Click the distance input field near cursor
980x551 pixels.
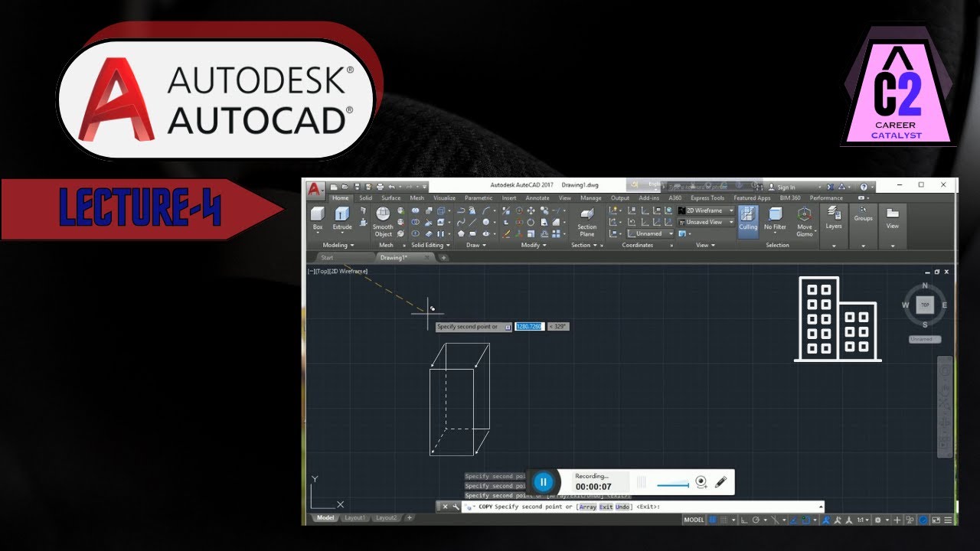529,327
